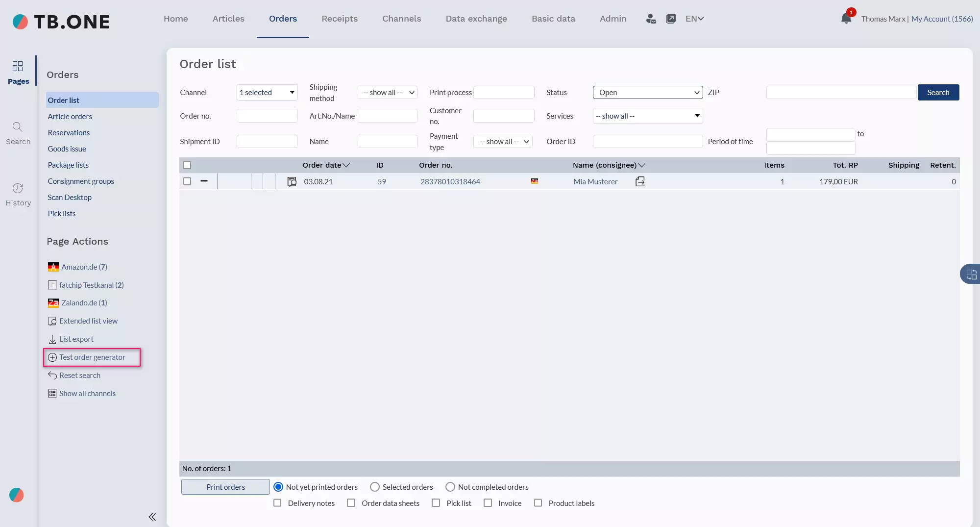
Task: Click the Reset search arrow icon
Action: click(52, 375)
